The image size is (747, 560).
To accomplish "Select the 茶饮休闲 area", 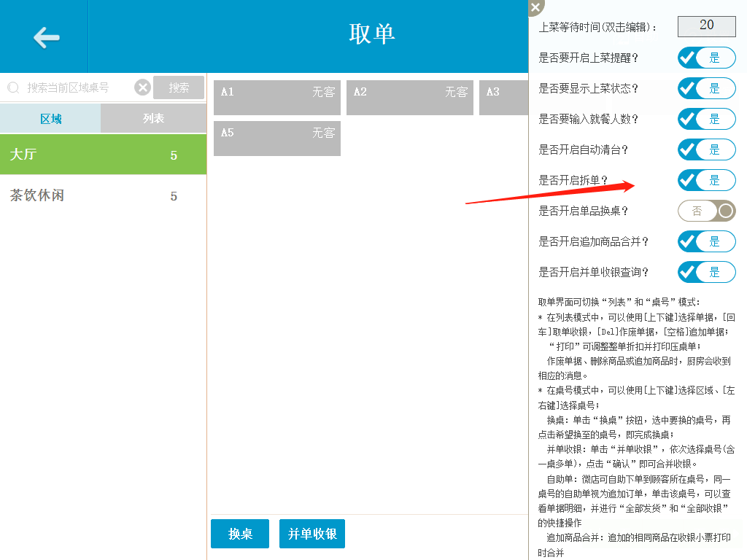I will (103, 195).
